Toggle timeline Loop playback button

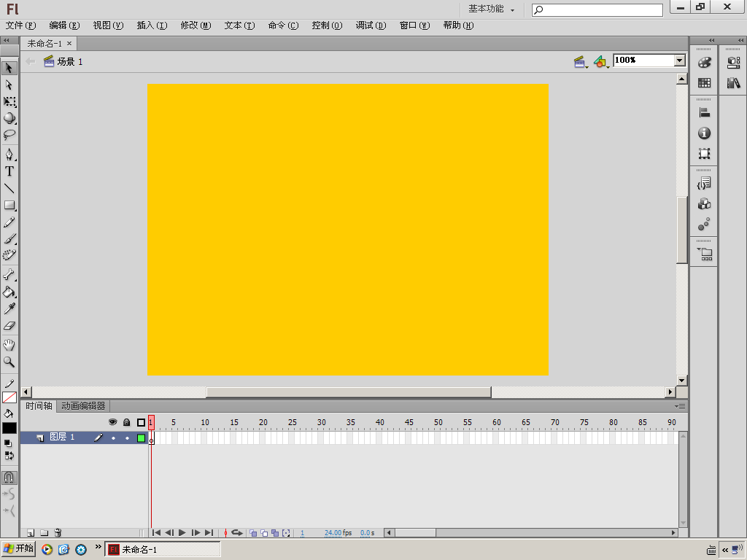click(237, 533)
